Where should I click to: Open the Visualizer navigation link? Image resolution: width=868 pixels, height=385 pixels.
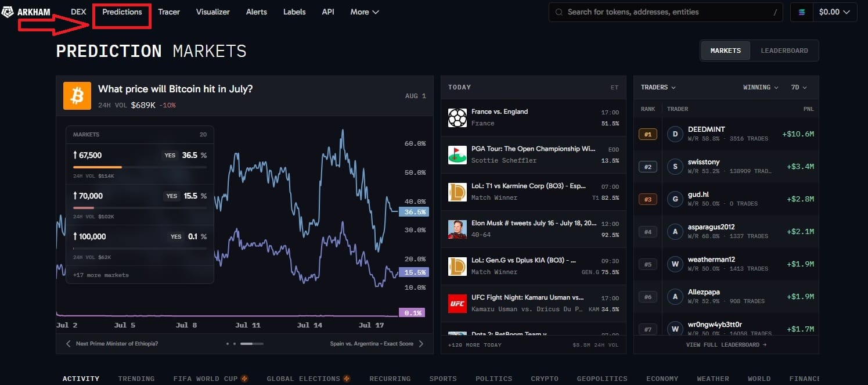[213, 12]
